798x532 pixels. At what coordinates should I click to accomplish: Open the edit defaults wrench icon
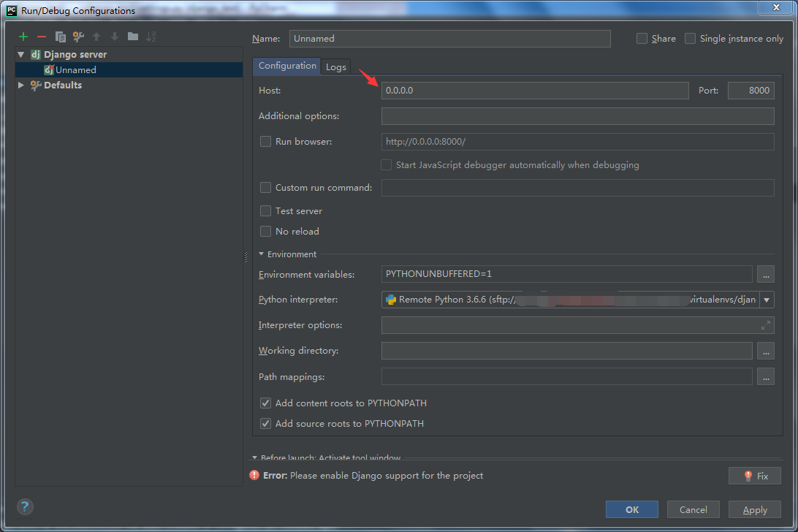click(78, 37)
